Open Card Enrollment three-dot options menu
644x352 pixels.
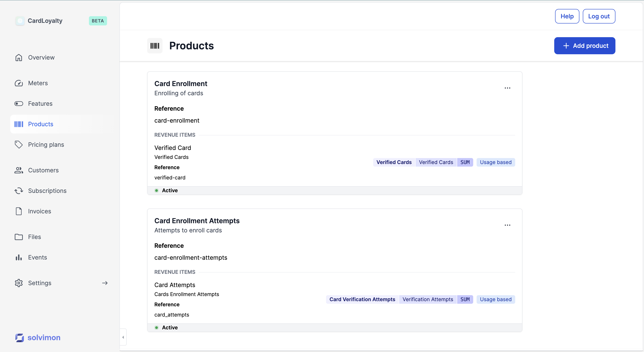pos(507,88)
